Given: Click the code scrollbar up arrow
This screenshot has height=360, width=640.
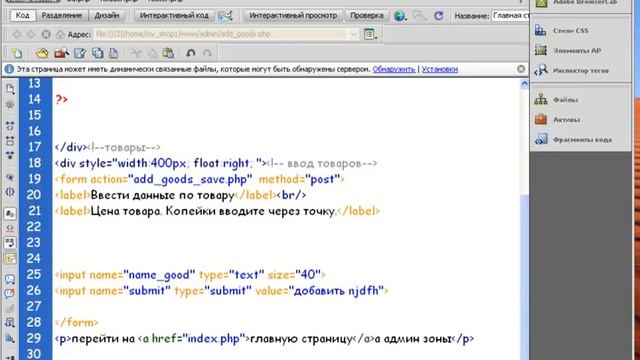Looking at the screenshot, I should point(524,84).
